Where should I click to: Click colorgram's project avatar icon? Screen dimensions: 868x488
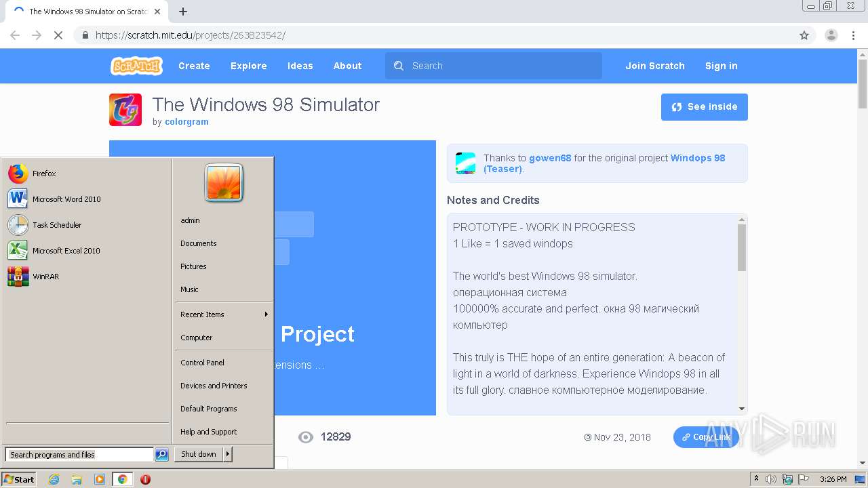125,110
